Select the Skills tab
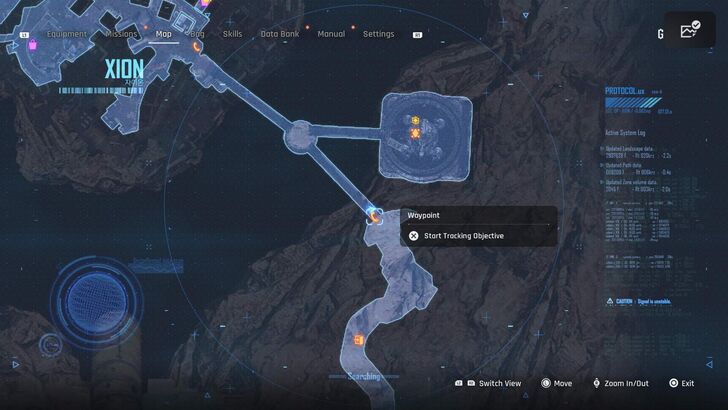The width and height of the screenshot is (728, 410). pyautogui.click(x=232, y=34)
